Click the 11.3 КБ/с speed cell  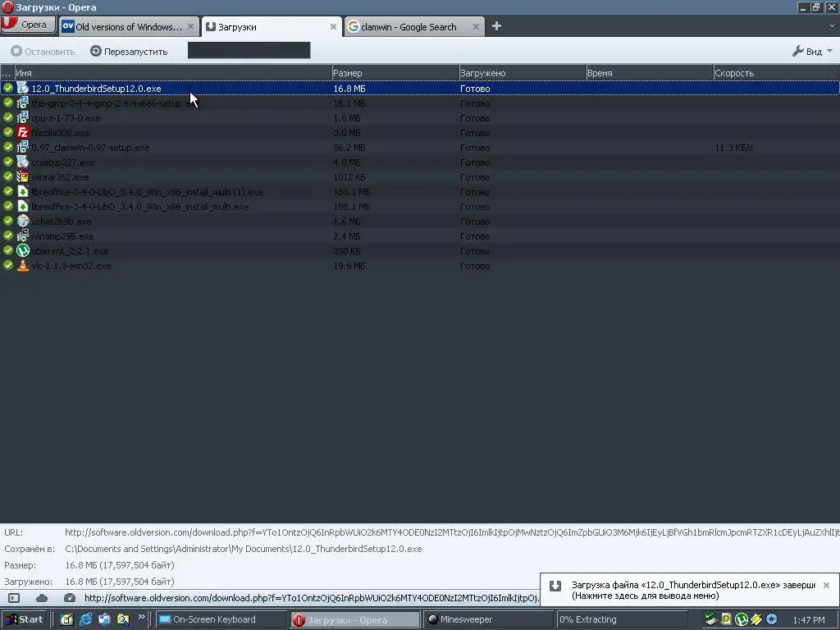[734, 148]
